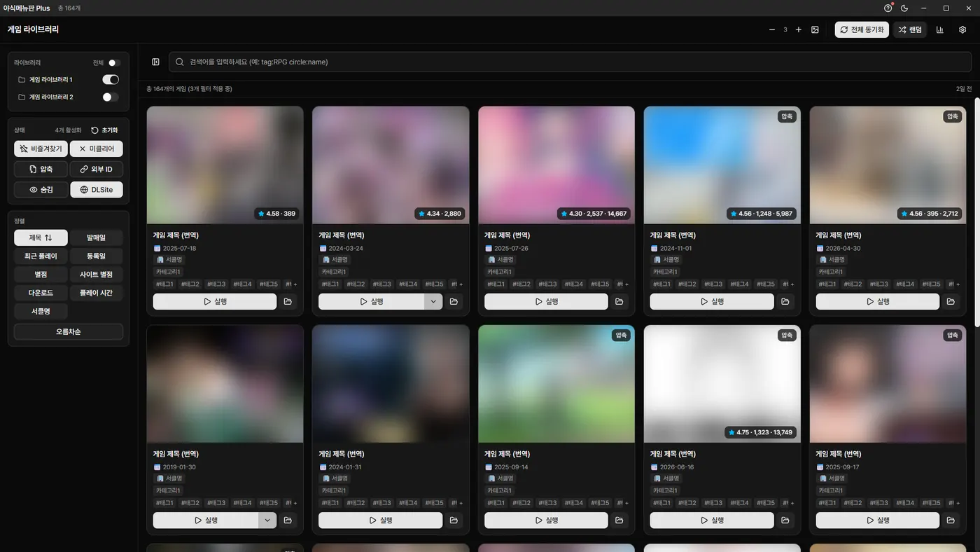Sort by 플레이 시간
The width and height of the screenshot is (980, 552).
pos(97,293)
